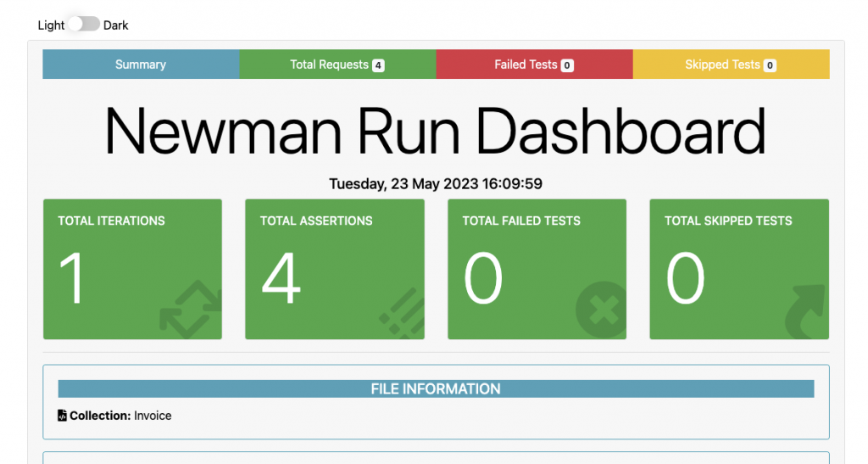The image size is (868, 464).
Task: Open the Failed Tests tab
Action: tap(534, 64)
